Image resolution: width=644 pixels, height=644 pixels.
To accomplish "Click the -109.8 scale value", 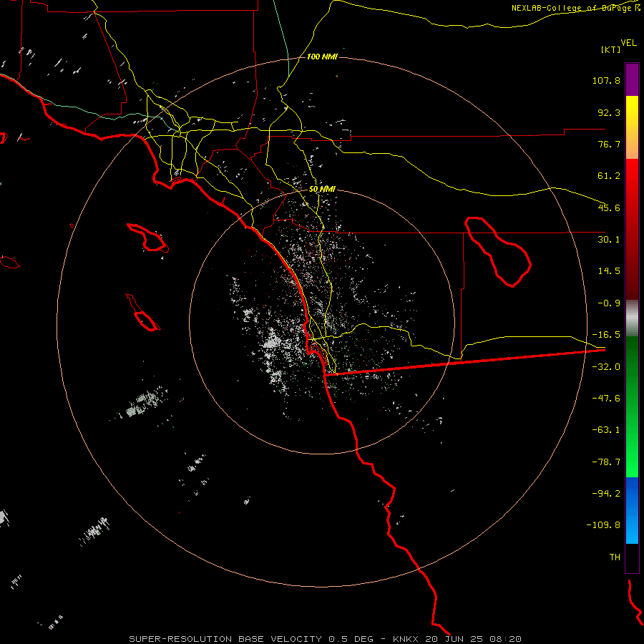I will pyautogui.click(x=603, y=525).
